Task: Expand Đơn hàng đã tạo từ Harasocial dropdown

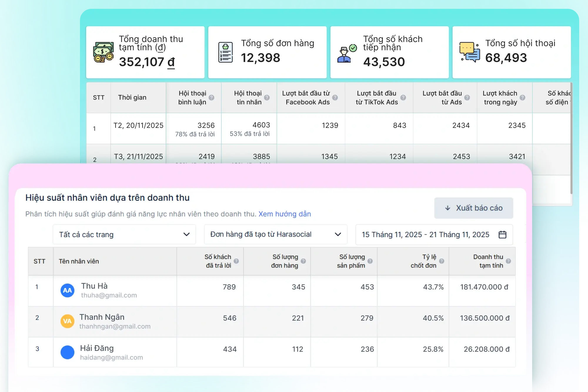Action: (275, 234)
